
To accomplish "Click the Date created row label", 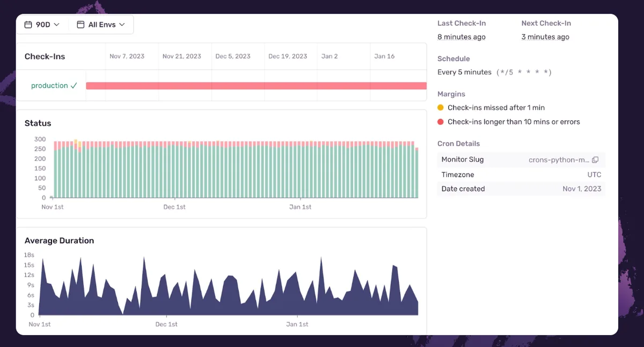I will coord(463,189).
